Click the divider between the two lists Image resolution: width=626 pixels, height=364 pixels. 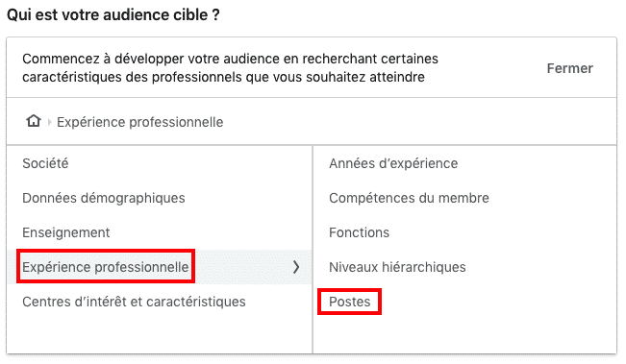pos(313,250)
